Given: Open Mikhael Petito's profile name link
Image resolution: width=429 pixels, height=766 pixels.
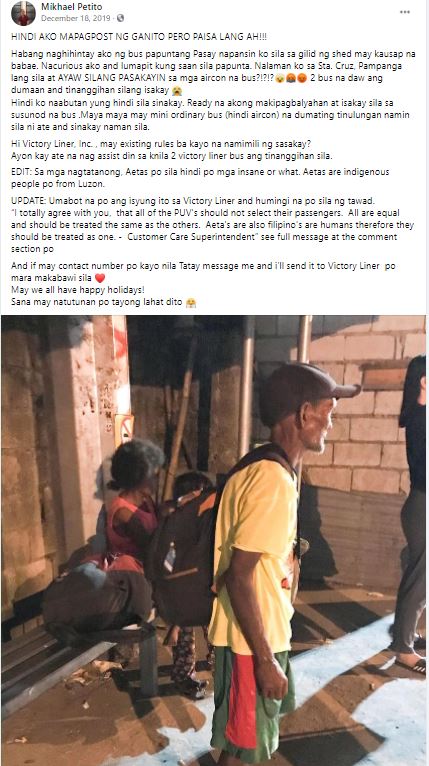Looking at the screenshot, I should tap(72, 7).
